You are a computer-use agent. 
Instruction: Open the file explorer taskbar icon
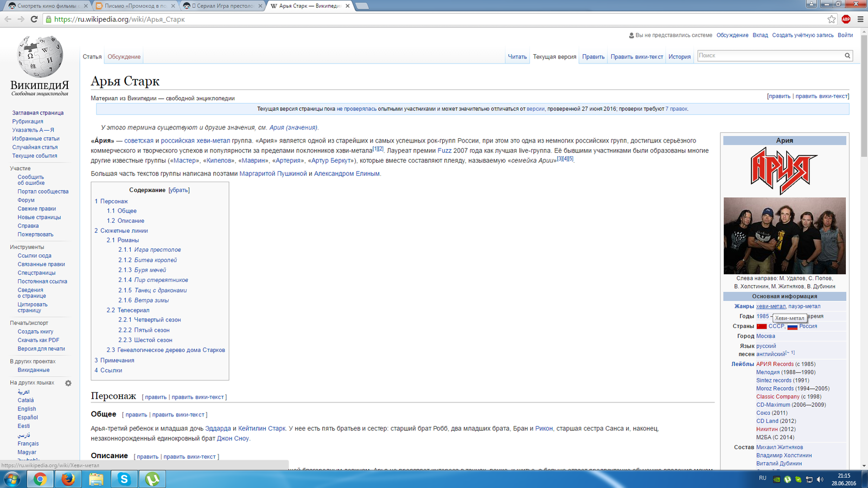click(x=96, y=479)
